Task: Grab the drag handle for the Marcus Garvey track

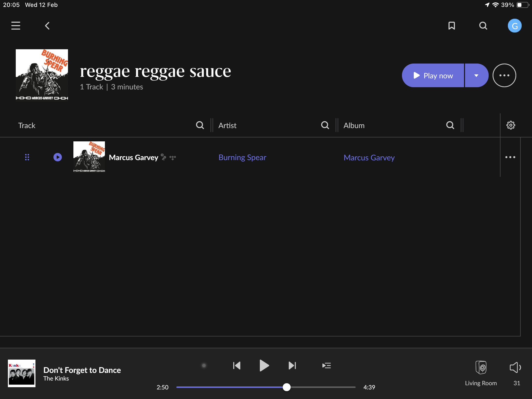Action: coord(27,157)
